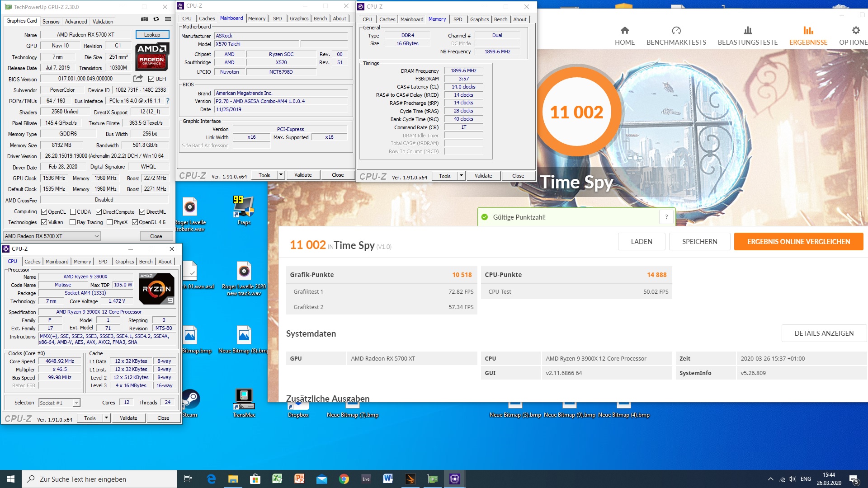Expand the AMD Radeon RX 5700 XT dropdown
This screenshot has height=488, width=868.
click(96, 236)
